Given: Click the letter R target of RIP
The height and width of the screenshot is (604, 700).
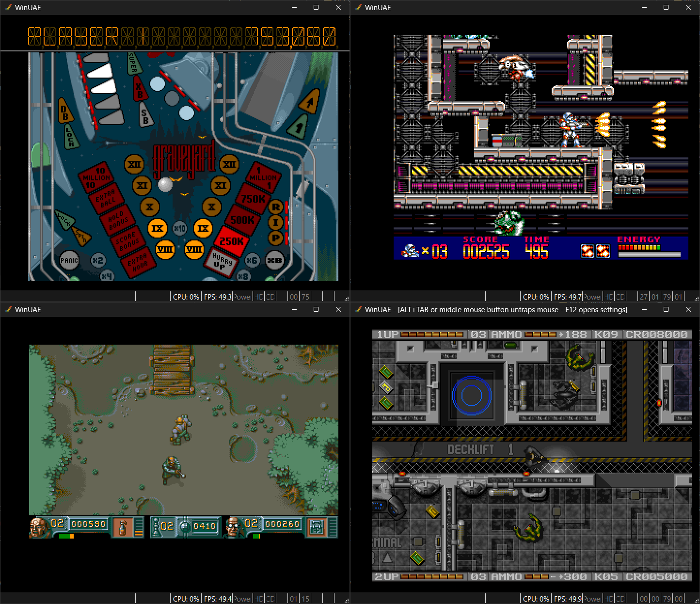Looking at the screenshot, I should [x=276, y=207].
